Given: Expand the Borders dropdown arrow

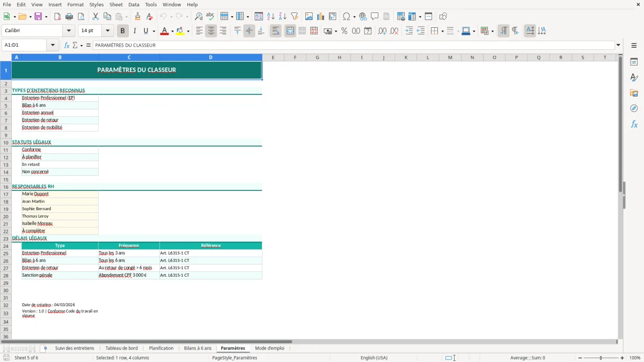Looking at the screenshot, I should [x=442, y=31].
